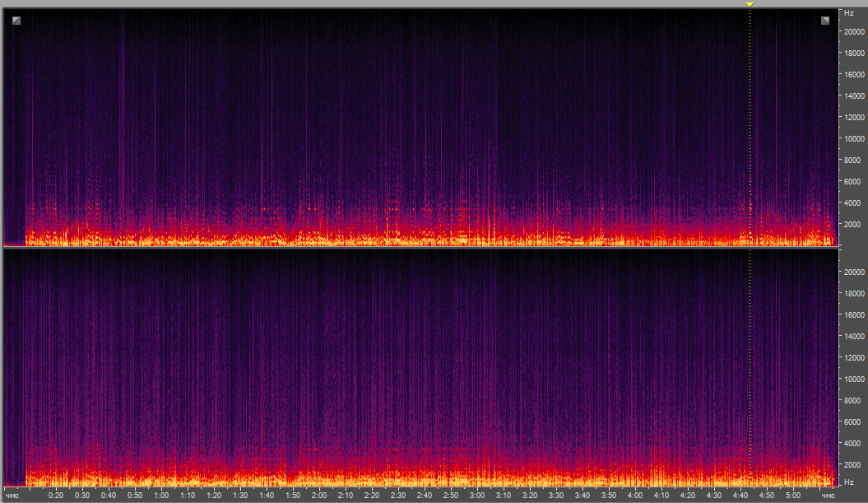Click the 1:30 mark on the time ruler
The width and height of the screenshot is (868, 503).
coord(240,496)
